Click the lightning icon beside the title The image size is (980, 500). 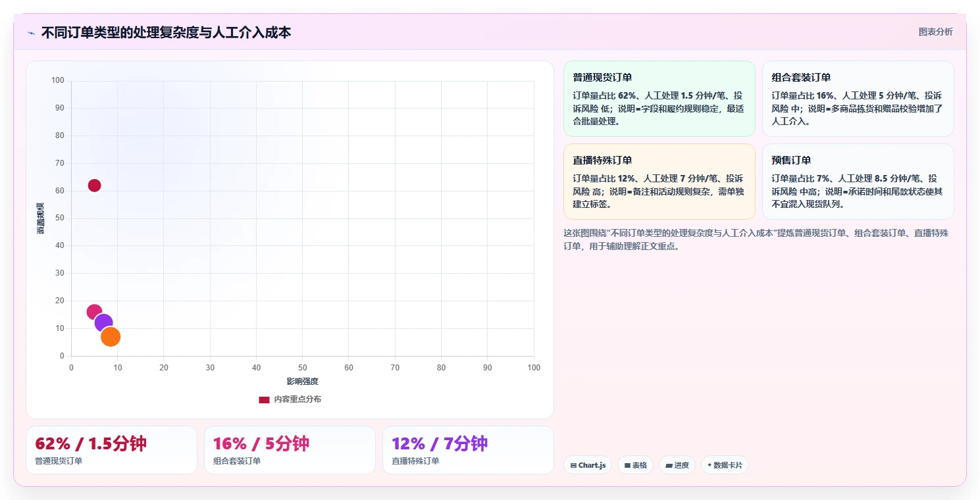click(x=32, y=33)
